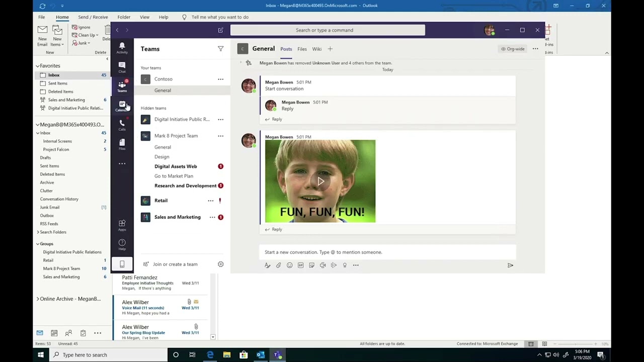Click the Org-wide button
644x362 pixels.
[x=513, y=49]
